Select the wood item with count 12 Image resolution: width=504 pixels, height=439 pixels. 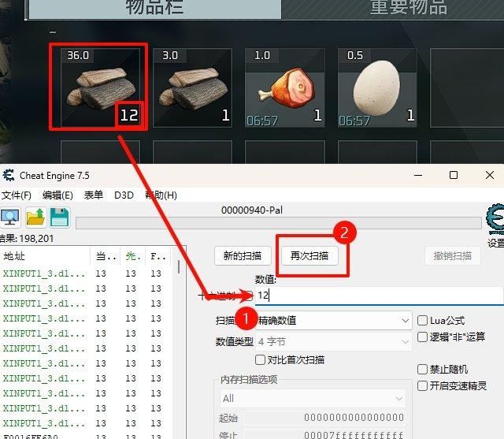pos(101,87)
